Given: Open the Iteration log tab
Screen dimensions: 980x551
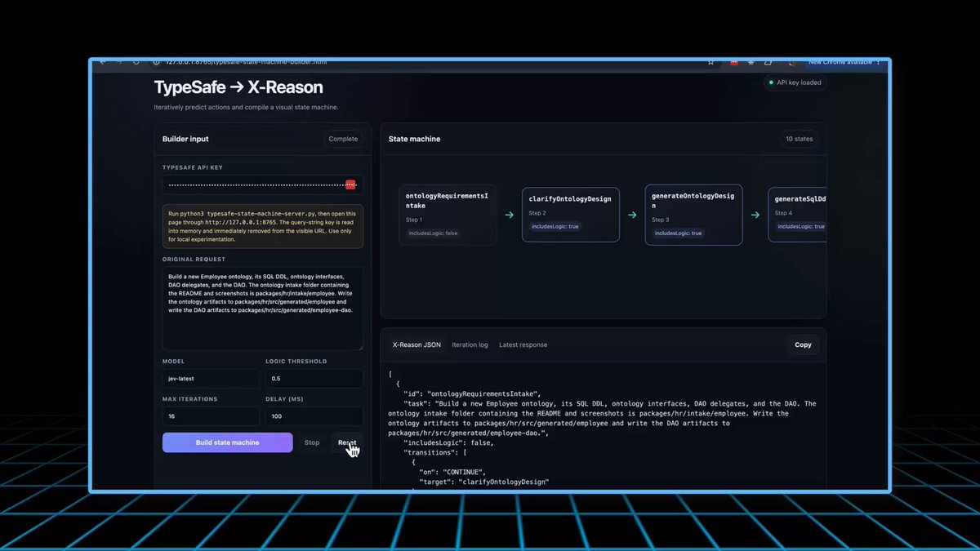Looking at the screenshot, I should pos(470,344).
